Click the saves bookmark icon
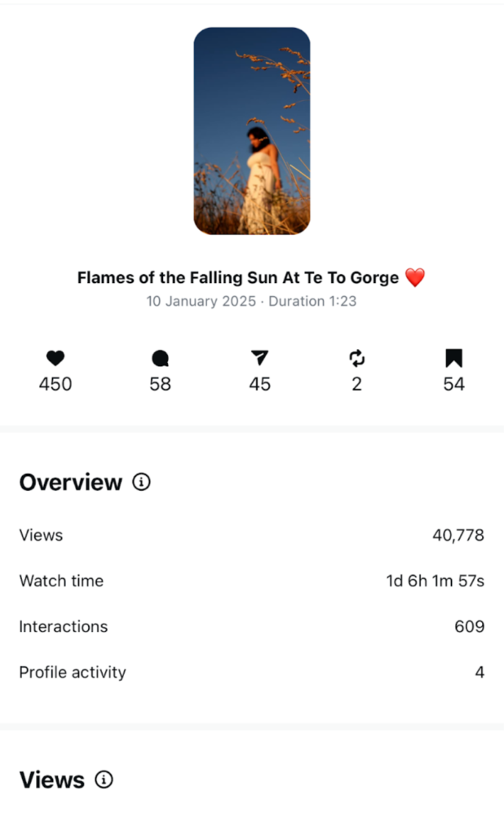504x835 pixels. tap(453, 358)
